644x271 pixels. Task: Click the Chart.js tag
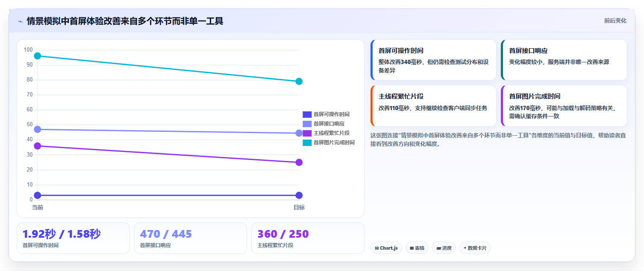point(386,248)
